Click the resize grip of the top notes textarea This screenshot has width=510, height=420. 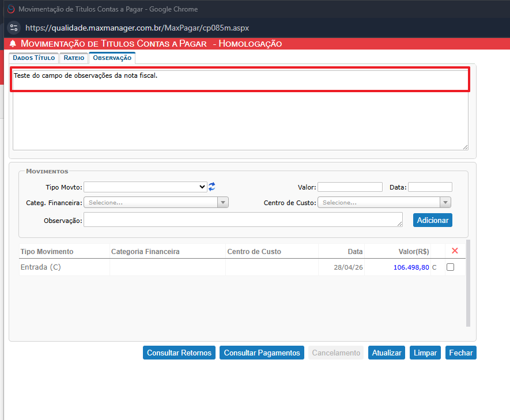(464, 146)
